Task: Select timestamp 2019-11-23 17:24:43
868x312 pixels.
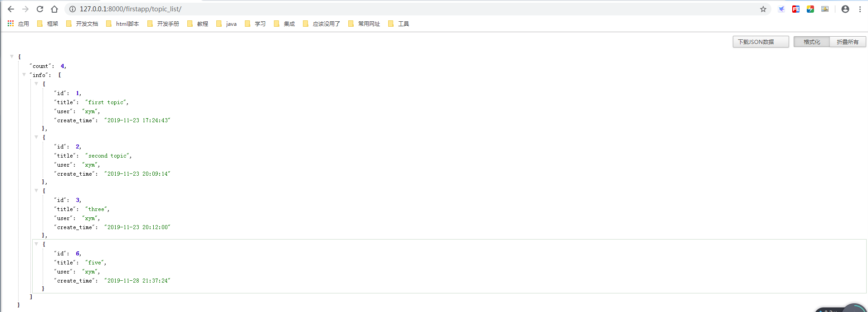Action: pos(137,120)
